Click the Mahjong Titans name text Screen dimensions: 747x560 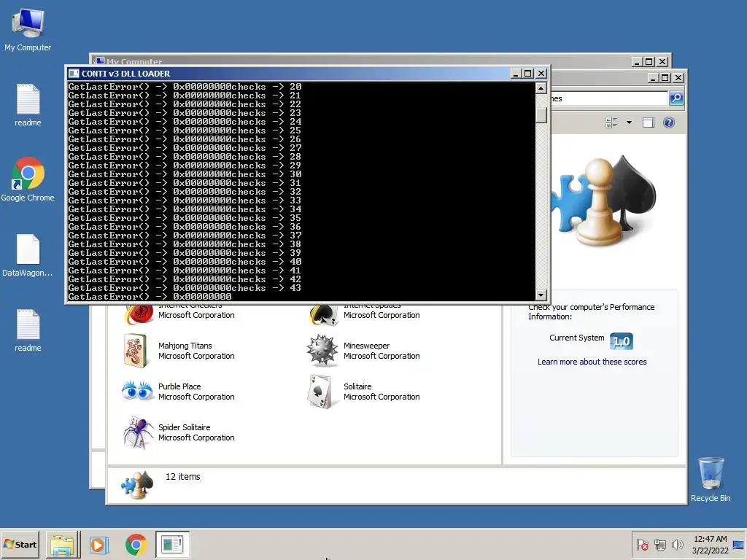pos(185,346)
